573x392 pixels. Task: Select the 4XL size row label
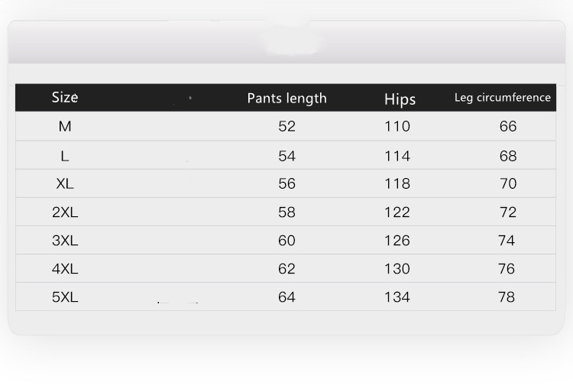[x=65, y=269]
